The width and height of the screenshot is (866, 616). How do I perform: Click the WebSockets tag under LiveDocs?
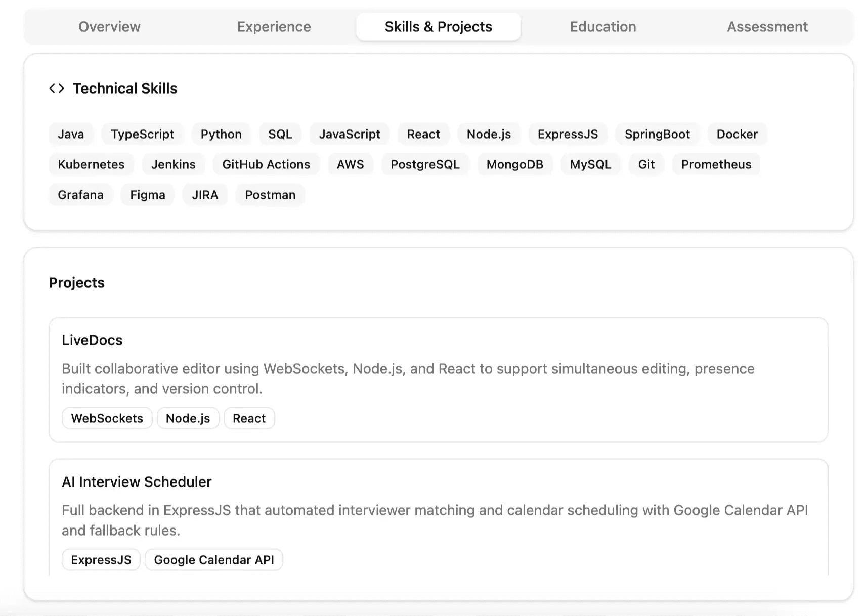coord(107,418)
